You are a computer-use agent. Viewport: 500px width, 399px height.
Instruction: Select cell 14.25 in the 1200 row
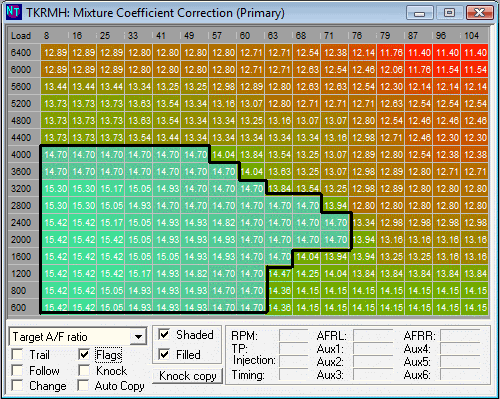[x=307, y=274]
